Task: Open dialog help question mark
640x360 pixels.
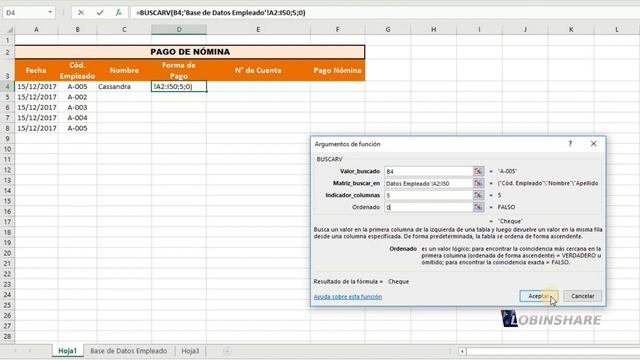Action: pyautogui.click(x=570, y=144)
